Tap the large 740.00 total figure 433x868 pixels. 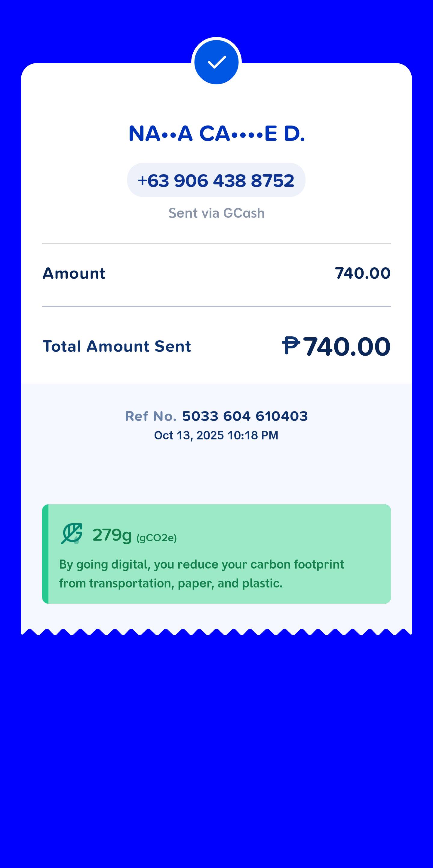(347, 347)
